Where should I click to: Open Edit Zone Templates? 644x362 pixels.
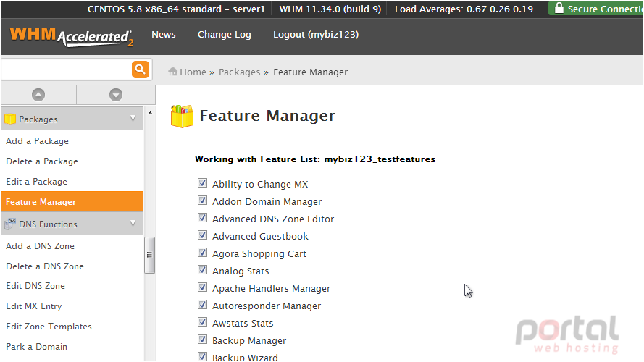[49, 327]
